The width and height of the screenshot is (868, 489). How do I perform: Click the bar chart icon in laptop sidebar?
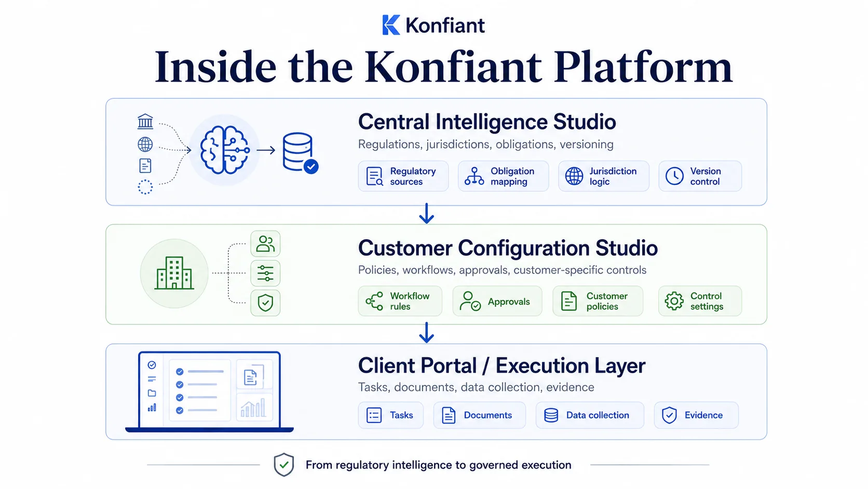pos(152,407)
